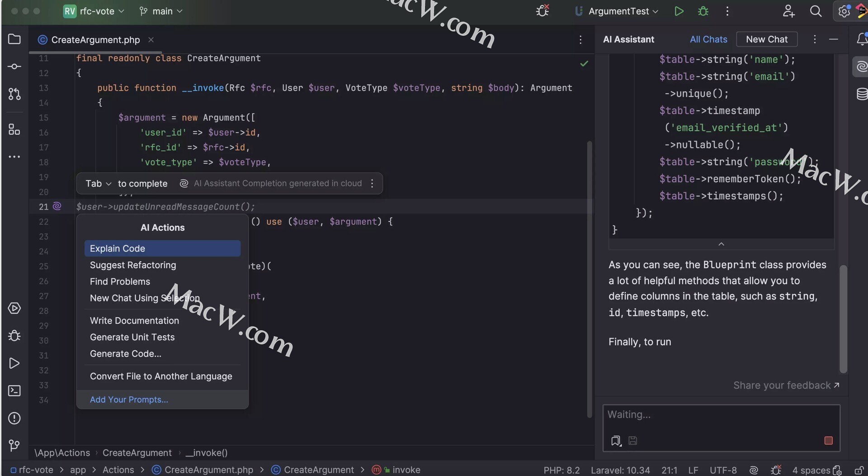
Task: Open the ArgumentTest run configuration dropdown
Action: [618, 11]
